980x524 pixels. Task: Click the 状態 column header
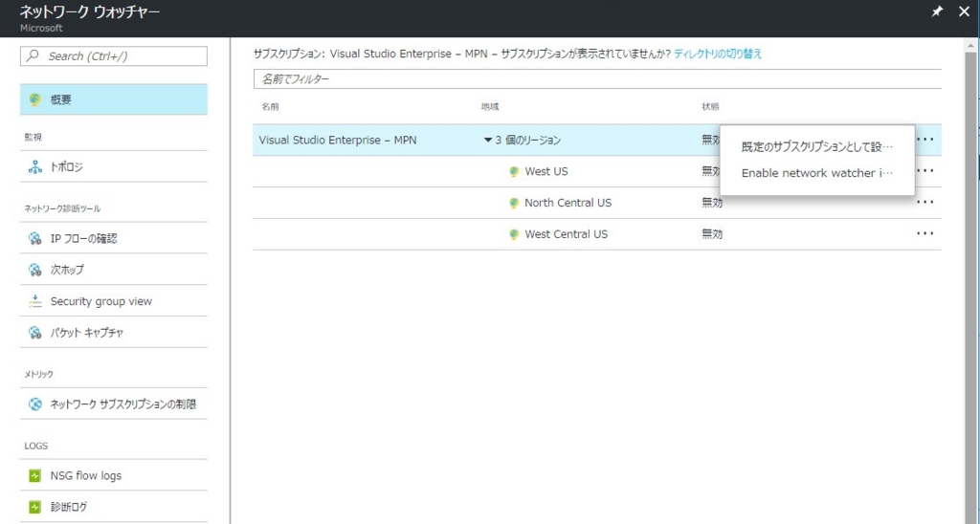711,107
